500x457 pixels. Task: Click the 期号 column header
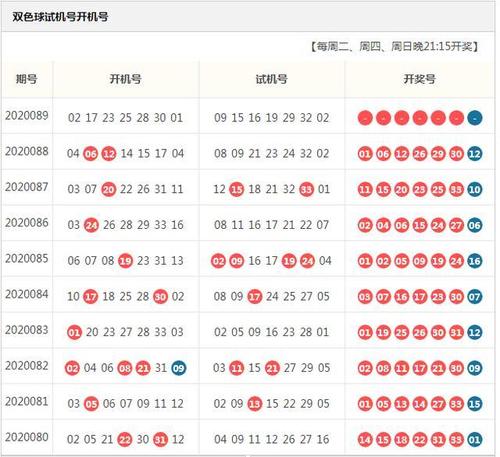point(27,79)
